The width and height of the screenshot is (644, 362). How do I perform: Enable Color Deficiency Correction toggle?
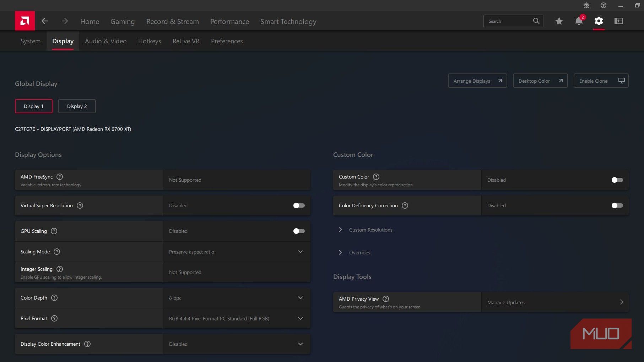point(617,205)
